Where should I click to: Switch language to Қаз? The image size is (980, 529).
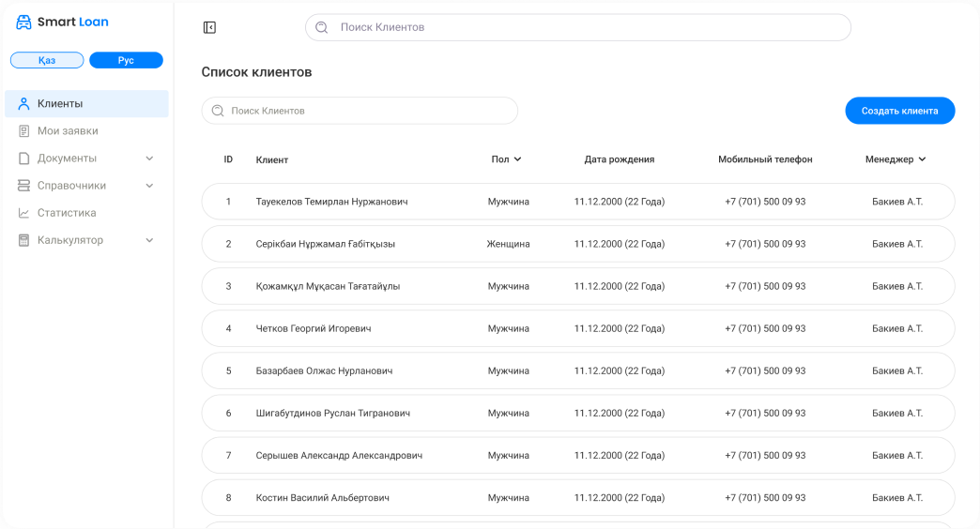(47, 60)
